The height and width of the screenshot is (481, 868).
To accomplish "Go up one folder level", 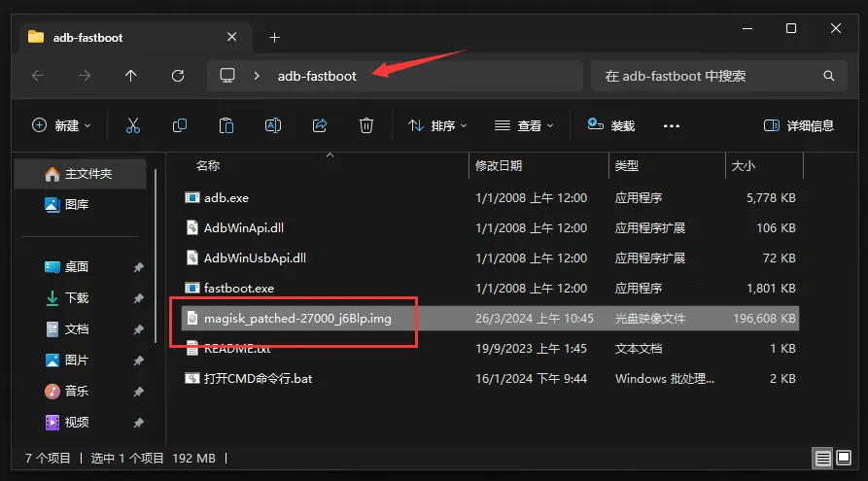I will (x=131, y=76).
